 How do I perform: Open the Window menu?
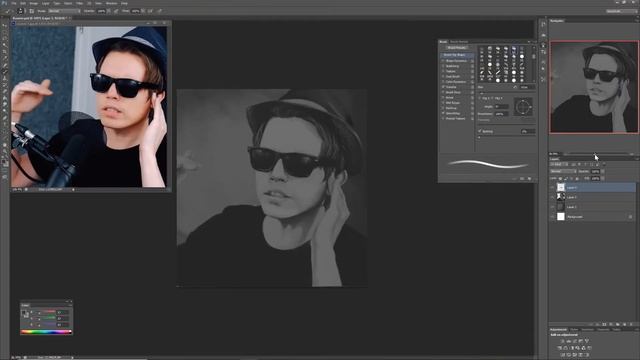pyautogui.click(x=111, y=3)
